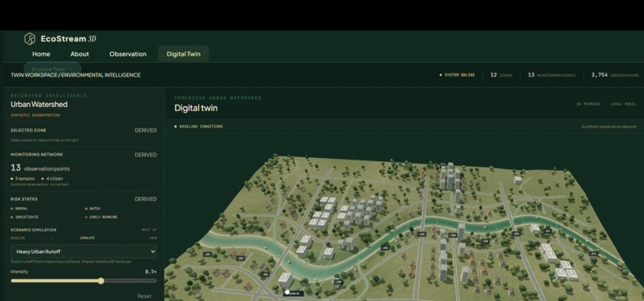Click the EcoStream 3D brand name
This screenshot has height=301, width=644.
[x=69, y=39]
